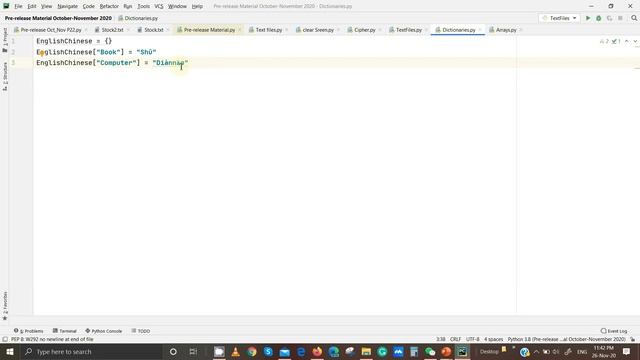Open the Terminal tool window
Screen dimensions: 640x360
(x=64, y=331)
